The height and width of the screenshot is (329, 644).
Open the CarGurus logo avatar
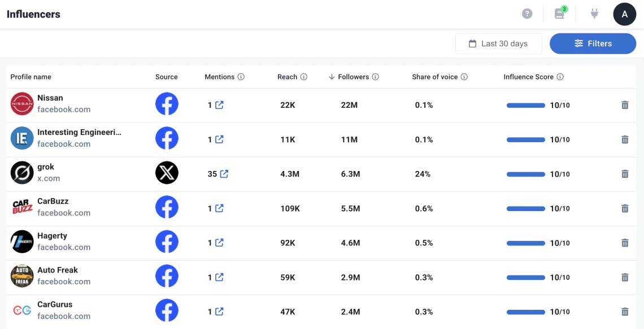22,310
